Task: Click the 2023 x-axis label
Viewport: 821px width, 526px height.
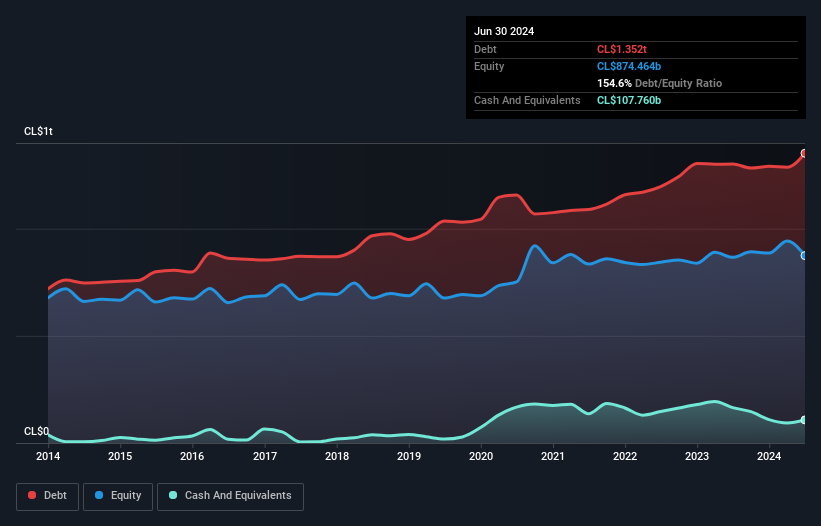Action: [x=697, y=456]
